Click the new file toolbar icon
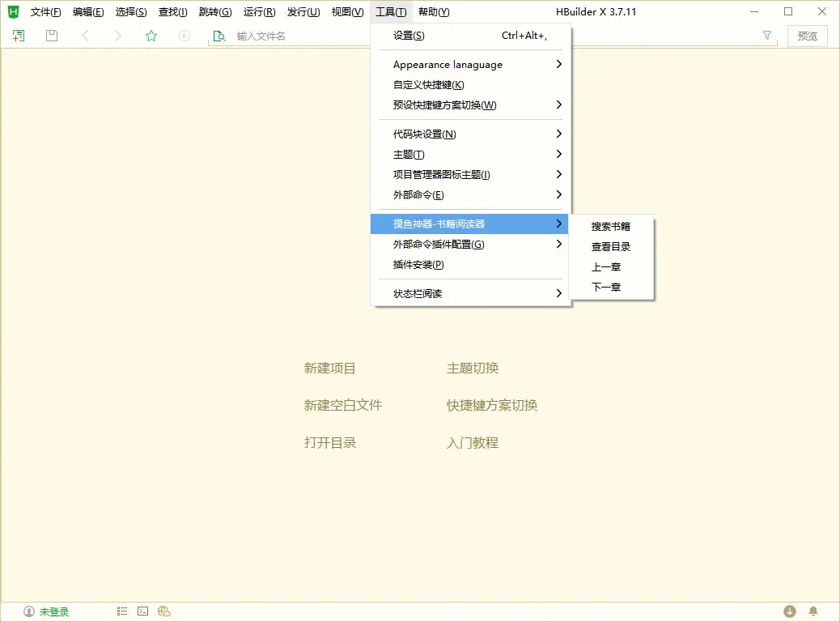Screen dimensions: 840x622 click(x=19, y=36)
